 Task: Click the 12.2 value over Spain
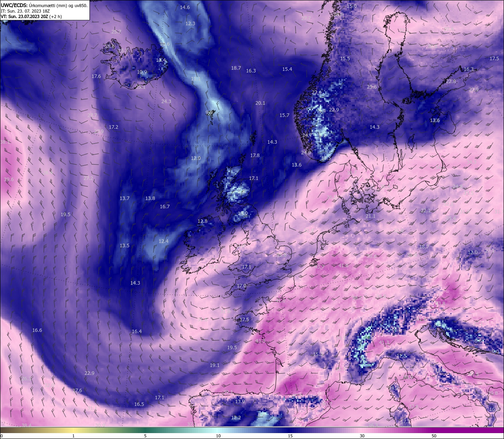[x=236, y=418]
